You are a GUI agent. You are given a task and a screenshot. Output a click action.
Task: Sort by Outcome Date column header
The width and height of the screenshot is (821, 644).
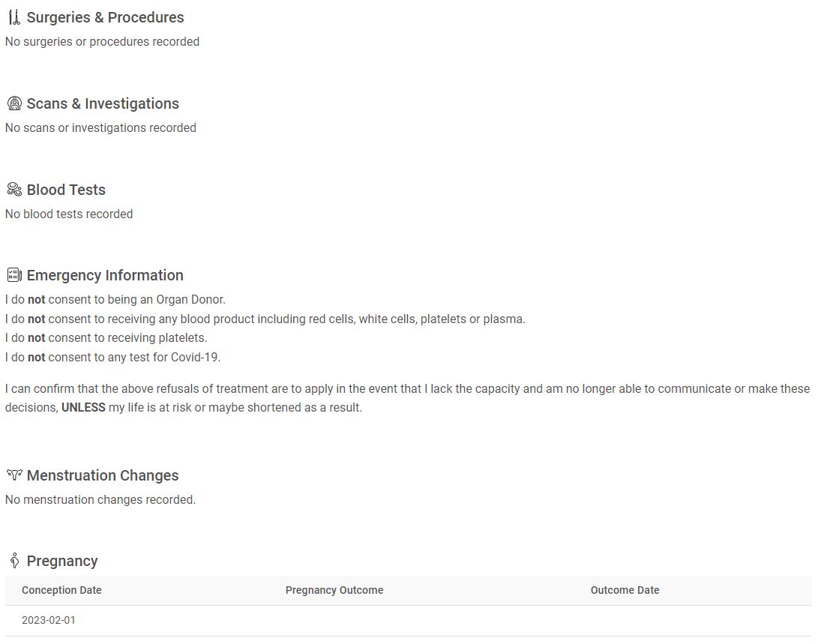[x=625, y=590]
